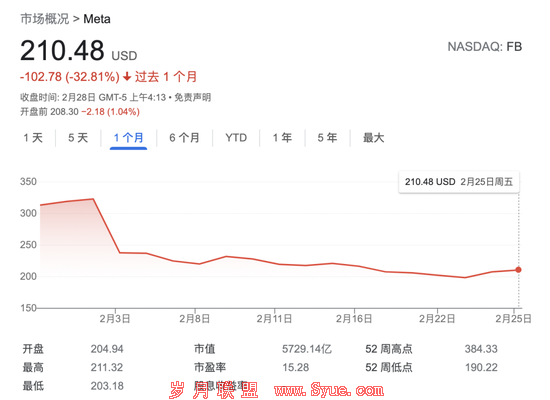Click the 收盘时间 timestamp text
The height and width of the screenshot is (400, 550).
[93, 97]
